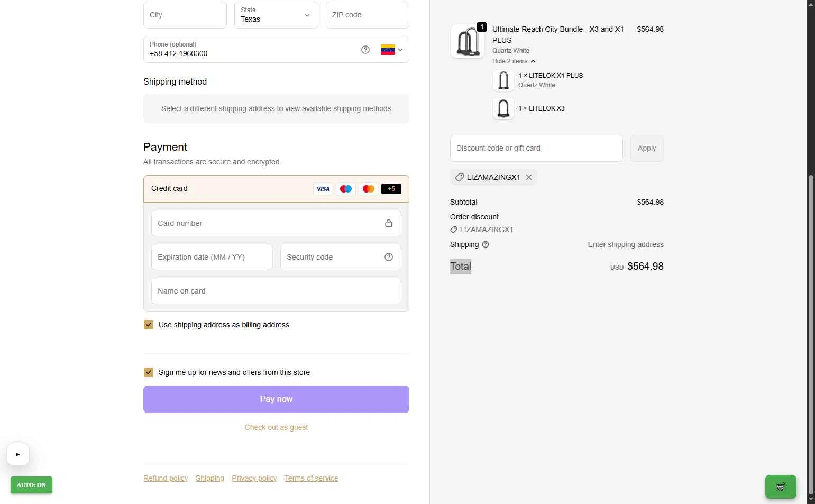The image size is (815, 504).
Task: Click the tag icon under Order discount
Action: click(x=454, y=230)
